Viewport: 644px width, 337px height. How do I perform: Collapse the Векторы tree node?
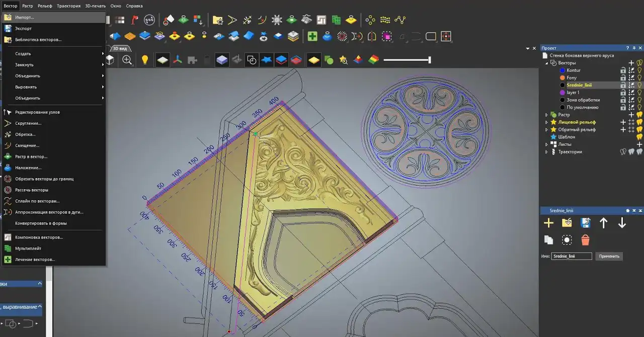546,63
